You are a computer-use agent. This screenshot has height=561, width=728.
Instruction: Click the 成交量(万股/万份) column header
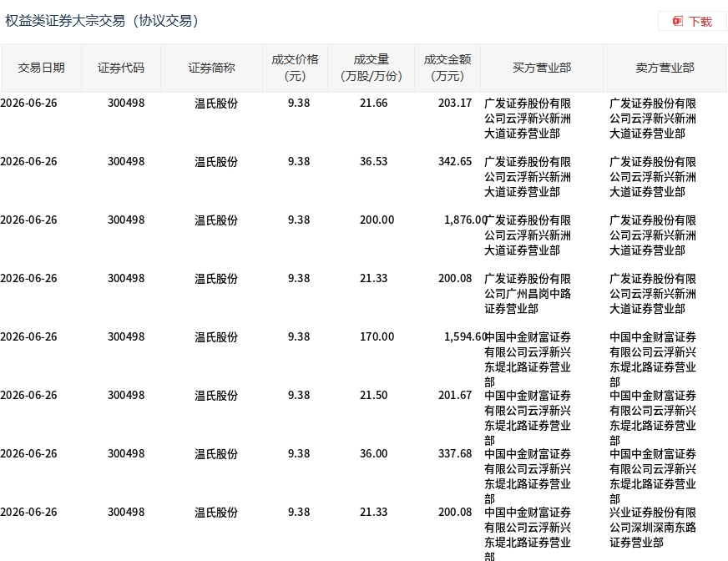point(371,68)
